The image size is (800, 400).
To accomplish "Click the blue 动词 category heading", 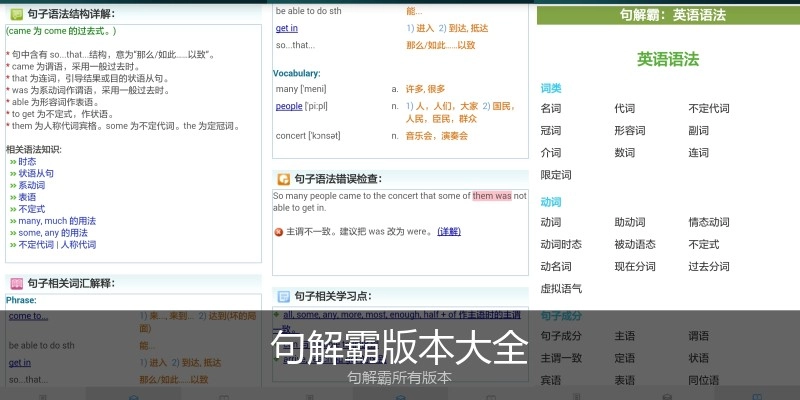I will click(551, 202).
